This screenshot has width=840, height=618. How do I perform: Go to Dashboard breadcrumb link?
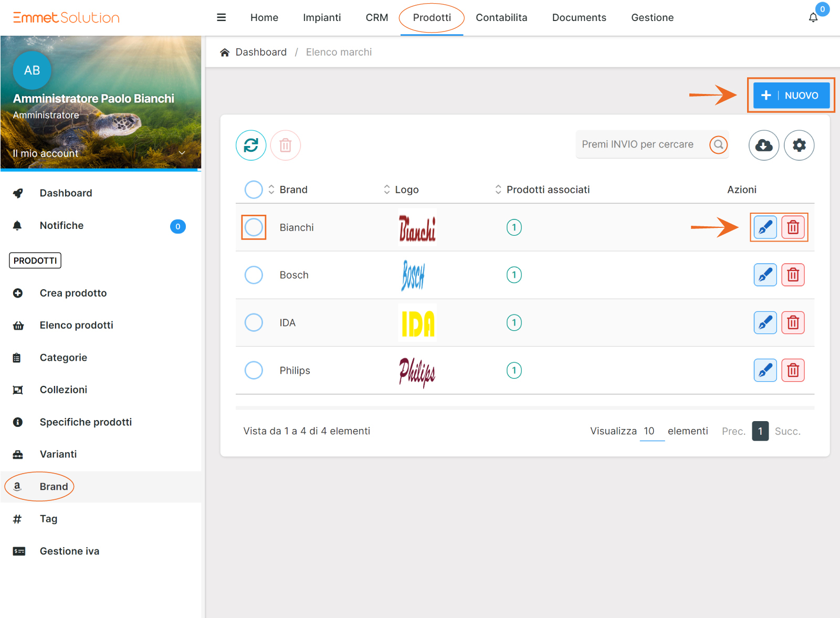click(x=260, y=52)
